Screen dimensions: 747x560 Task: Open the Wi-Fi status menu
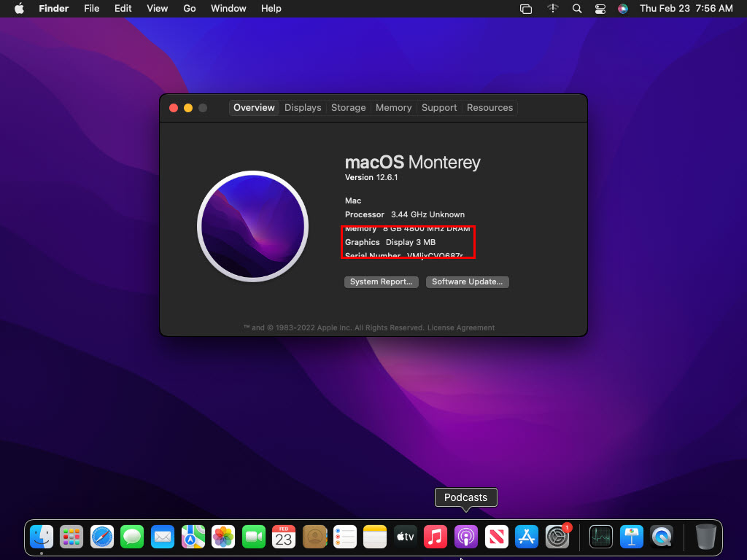tap(553, 9)
